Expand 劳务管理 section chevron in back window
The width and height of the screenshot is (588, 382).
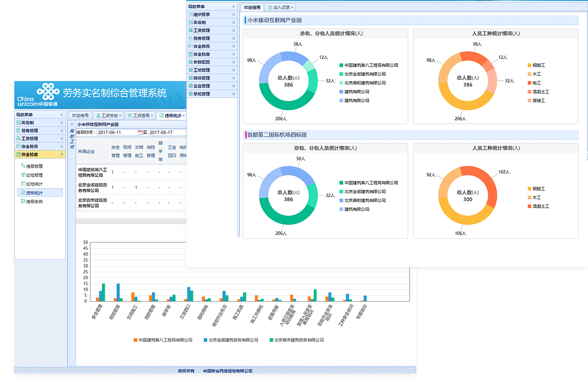62,130
